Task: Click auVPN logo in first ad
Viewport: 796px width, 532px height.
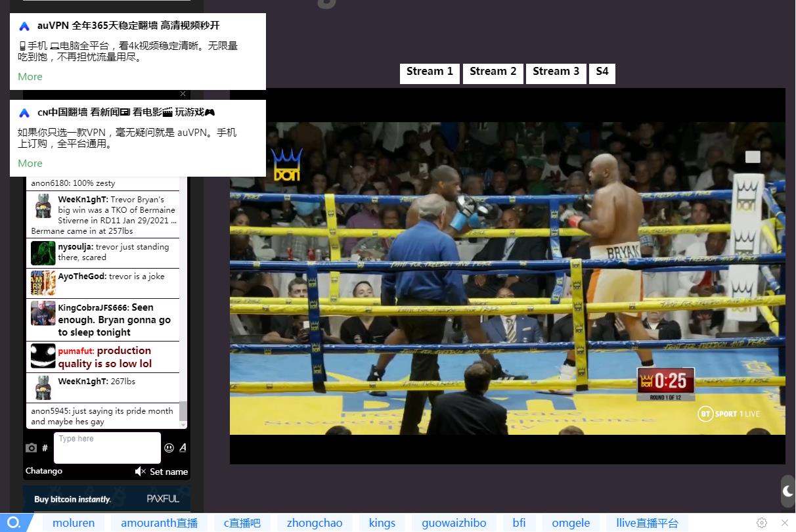Action: pos(24,26)
